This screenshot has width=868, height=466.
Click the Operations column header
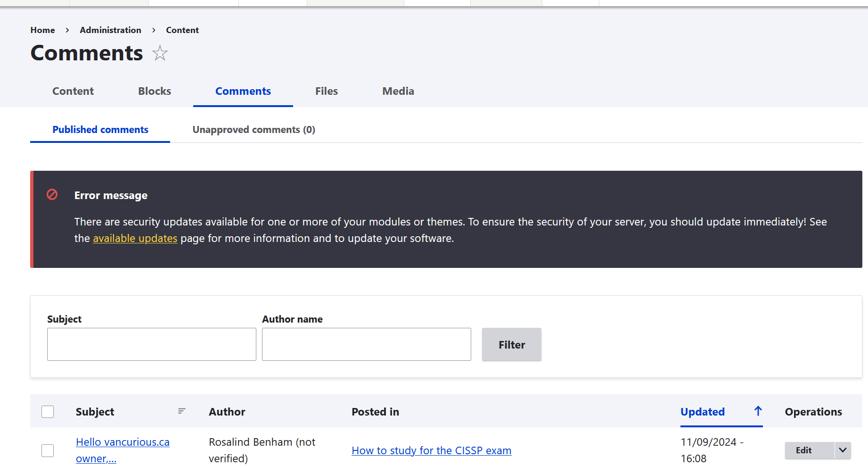point(813,412)
